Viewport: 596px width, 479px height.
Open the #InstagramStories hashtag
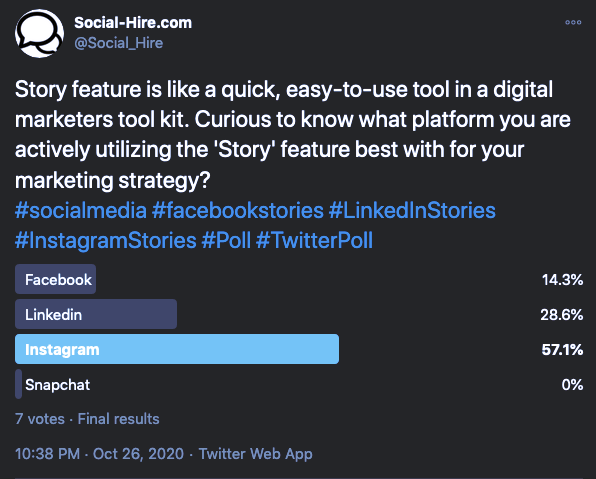point(106,241)
